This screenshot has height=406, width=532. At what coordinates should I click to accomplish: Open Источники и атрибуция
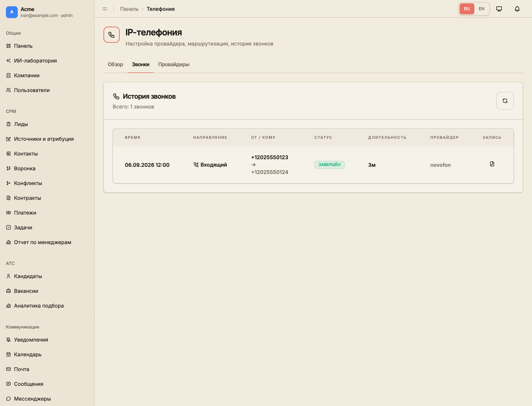pyautogui.click(x=47, y=139)
